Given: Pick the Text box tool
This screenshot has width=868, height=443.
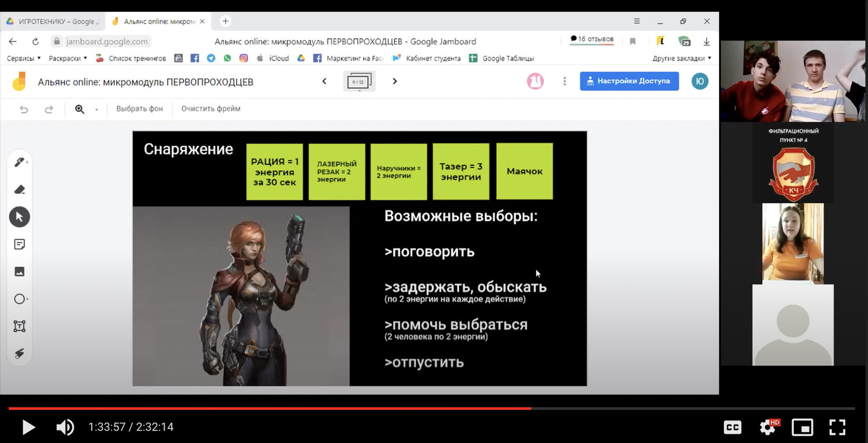Looking at the screenshot, I should point(19,326).
